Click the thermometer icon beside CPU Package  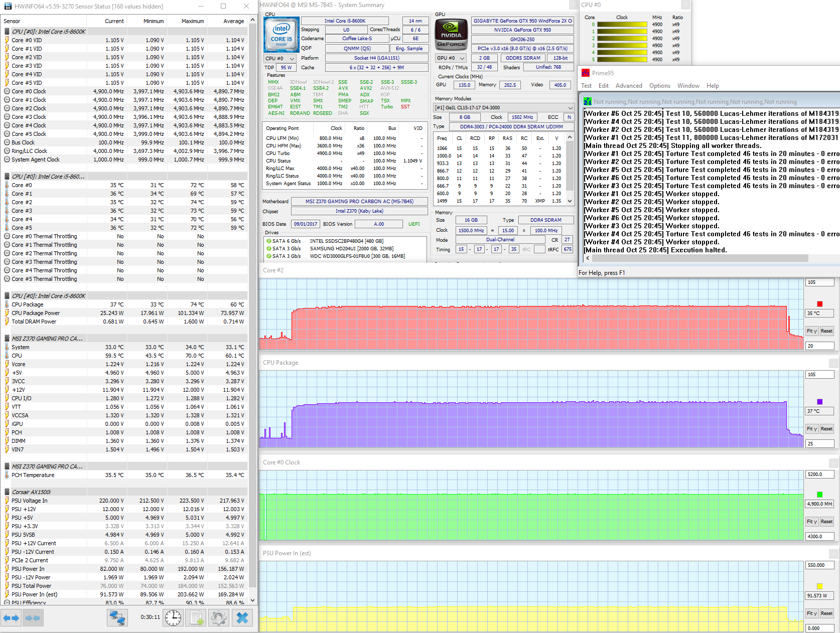point(7,304)
